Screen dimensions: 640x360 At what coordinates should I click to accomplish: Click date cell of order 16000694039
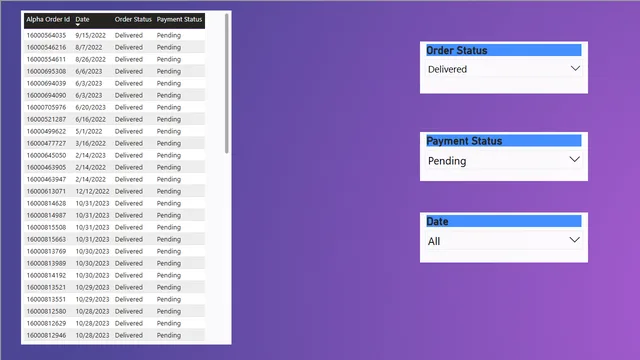tap(89, 83)
